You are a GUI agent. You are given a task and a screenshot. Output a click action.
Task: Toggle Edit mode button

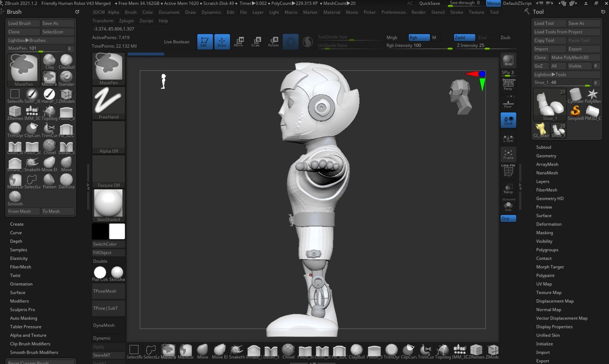[205, 41]
